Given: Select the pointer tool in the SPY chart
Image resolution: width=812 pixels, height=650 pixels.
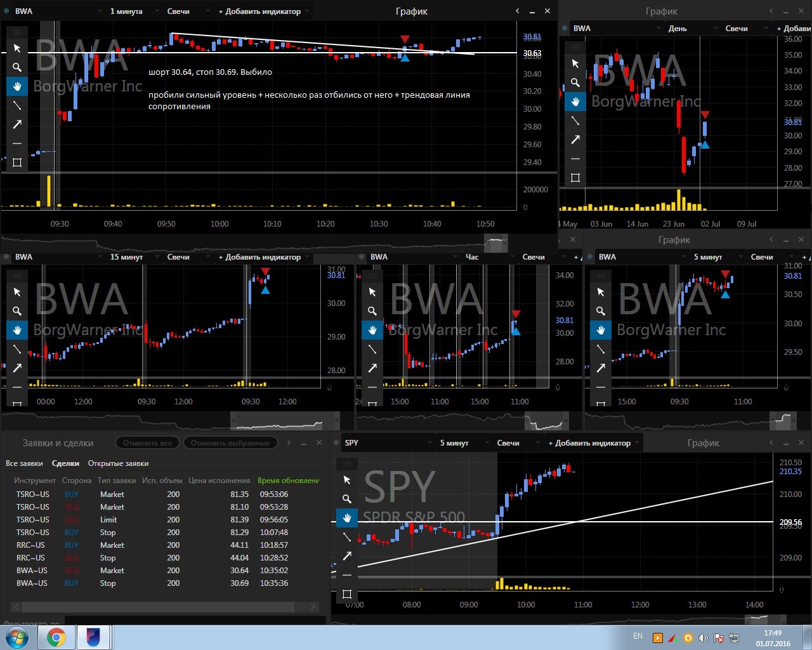Looking at the screenshot, I should (x=347, y=480).
